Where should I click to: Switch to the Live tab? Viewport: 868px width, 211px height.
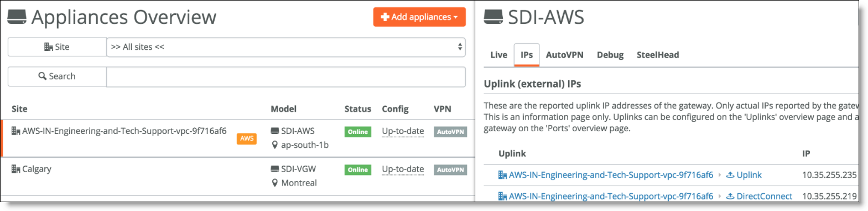(498, 55)
